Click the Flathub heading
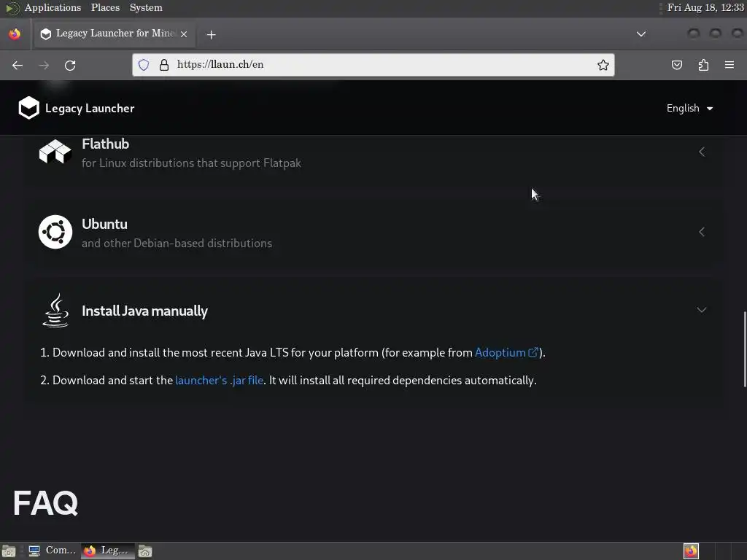Screen dimensions: 747x560 tap(105, 144)
